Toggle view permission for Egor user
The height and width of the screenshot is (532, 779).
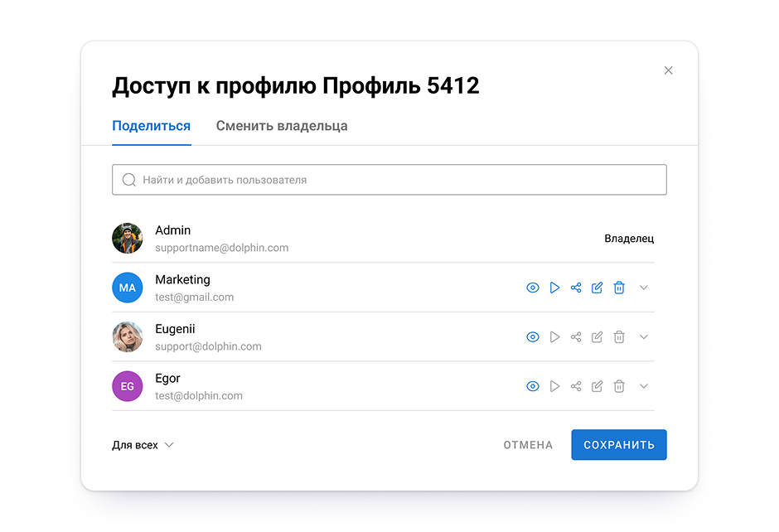[533, 386]
